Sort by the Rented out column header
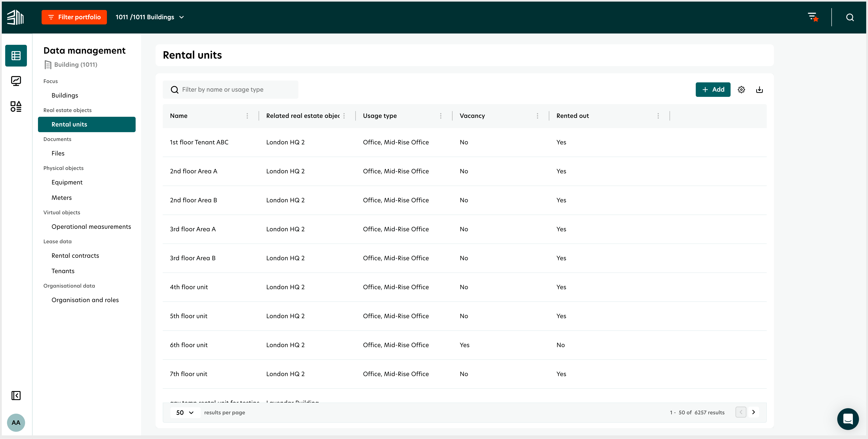 (573, 116)
